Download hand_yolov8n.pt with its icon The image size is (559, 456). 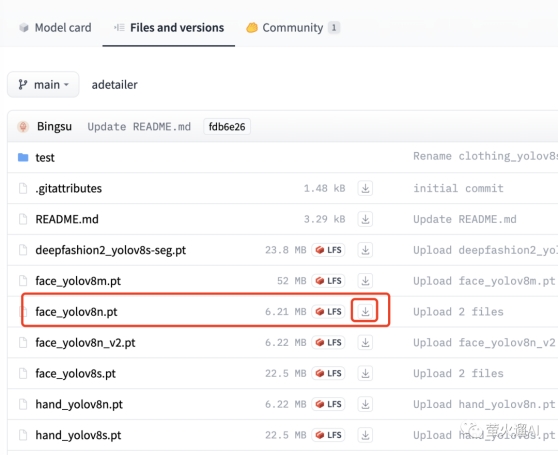pos(365,404)
